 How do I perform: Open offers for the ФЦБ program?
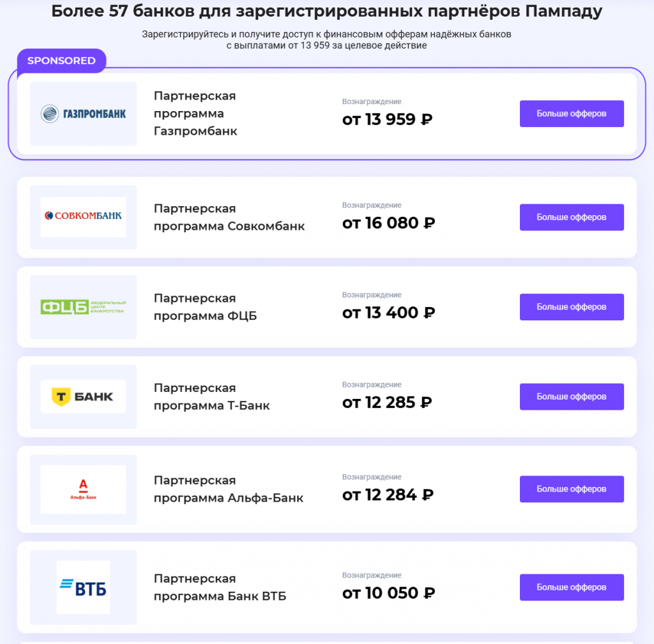(571, 306)
